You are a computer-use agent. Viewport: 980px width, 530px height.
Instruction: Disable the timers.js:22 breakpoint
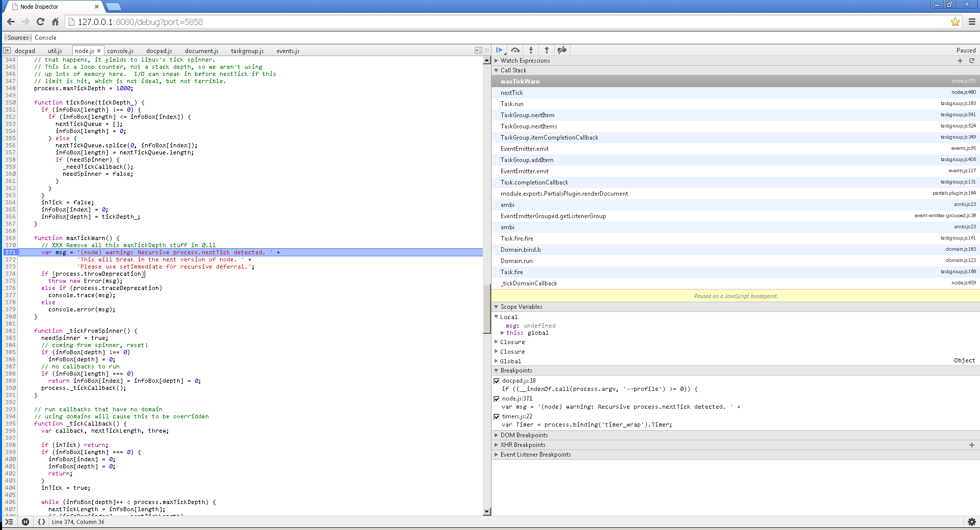point(497,417)
